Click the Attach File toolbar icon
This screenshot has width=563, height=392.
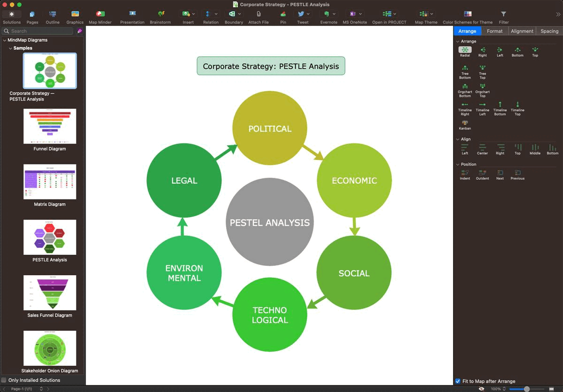click(258, 15)
